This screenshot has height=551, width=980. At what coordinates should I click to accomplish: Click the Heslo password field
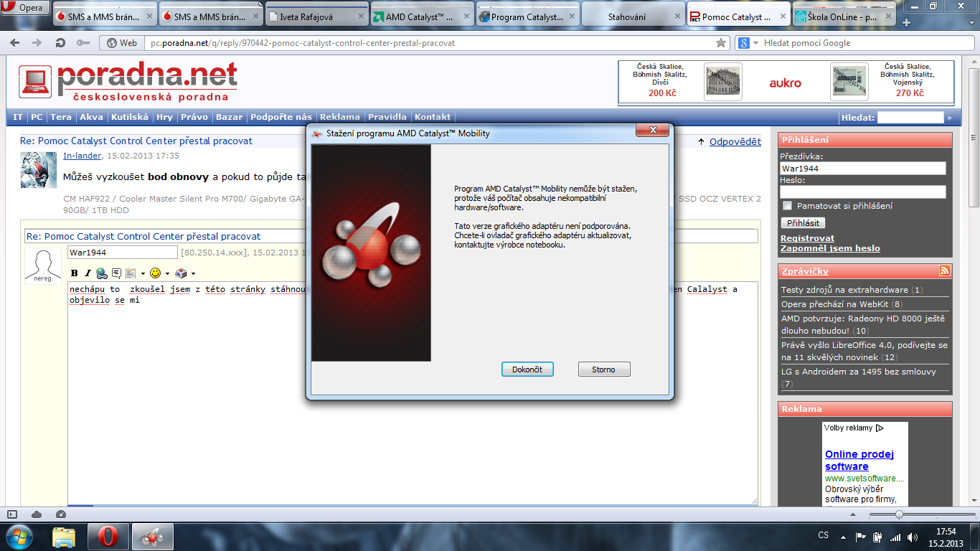(x=863, y=192)
